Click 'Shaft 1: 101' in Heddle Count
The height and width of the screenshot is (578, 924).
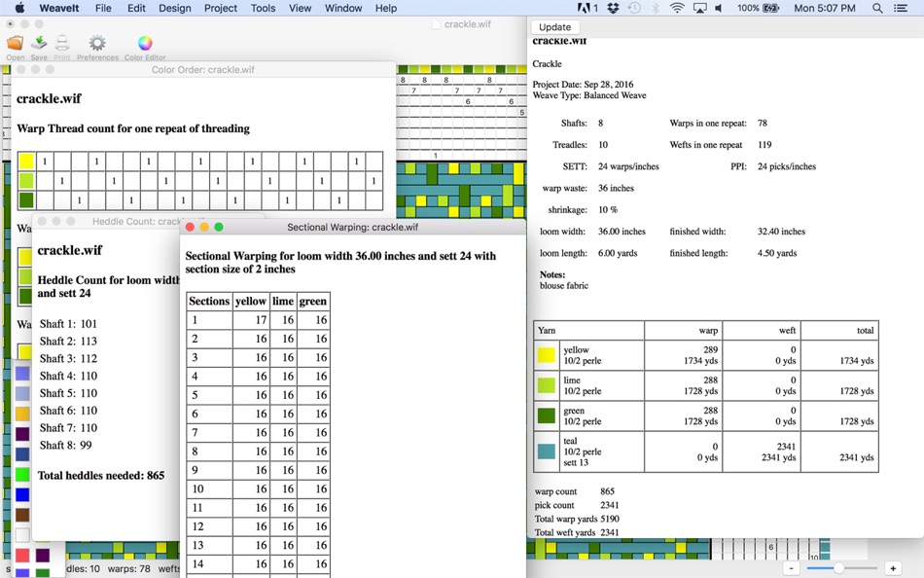point(68,324)
